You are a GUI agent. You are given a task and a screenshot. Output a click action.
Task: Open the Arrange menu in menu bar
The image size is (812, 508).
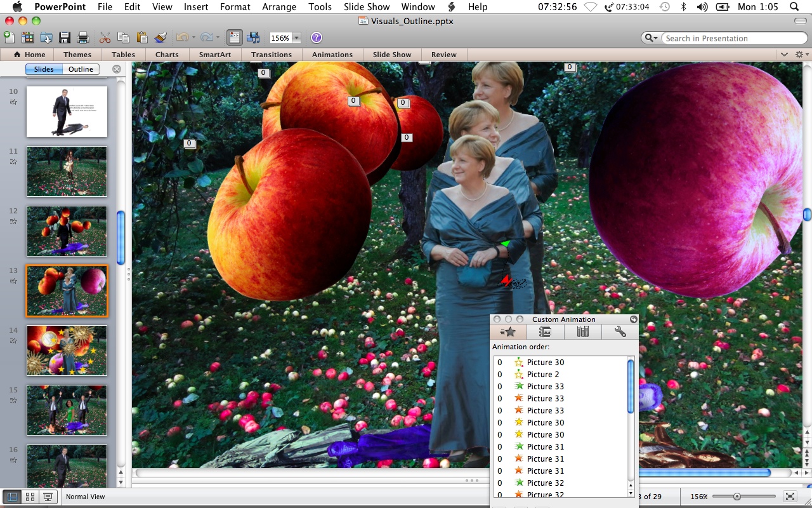click(279, 7)
